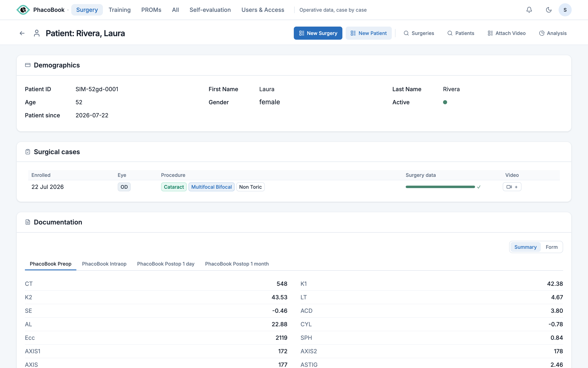This screenshot has height=368, width=588.
Task: Click the patient person icon
Action: 37,33
